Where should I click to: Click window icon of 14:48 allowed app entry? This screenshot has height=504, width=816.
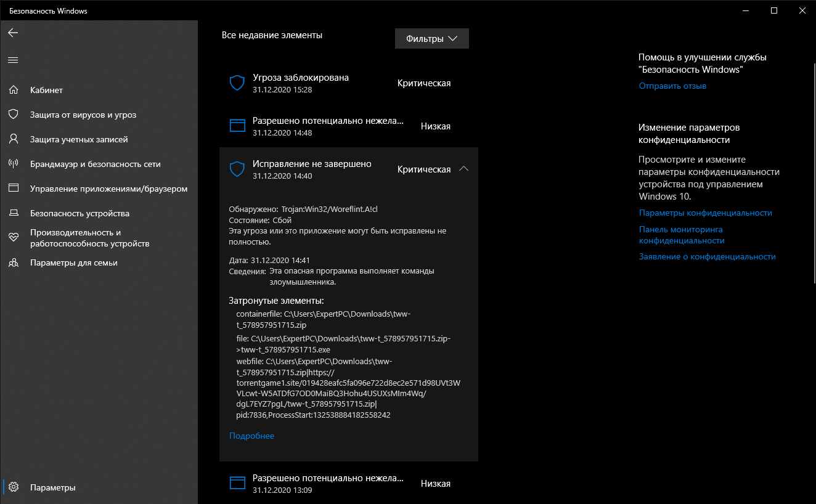(x=237, y=126)
